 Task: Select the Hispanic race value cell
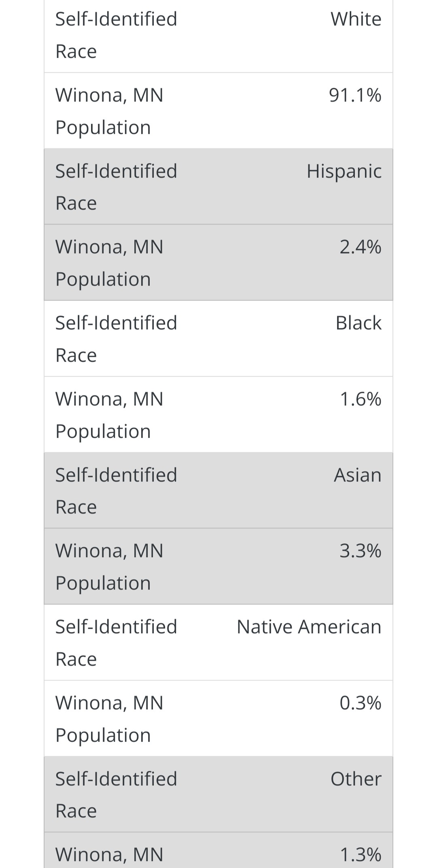(x=344, y=171)
